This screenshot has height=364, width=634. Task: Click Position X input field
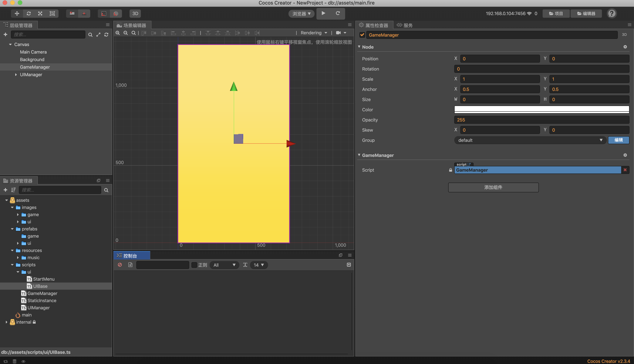[500, 59]
